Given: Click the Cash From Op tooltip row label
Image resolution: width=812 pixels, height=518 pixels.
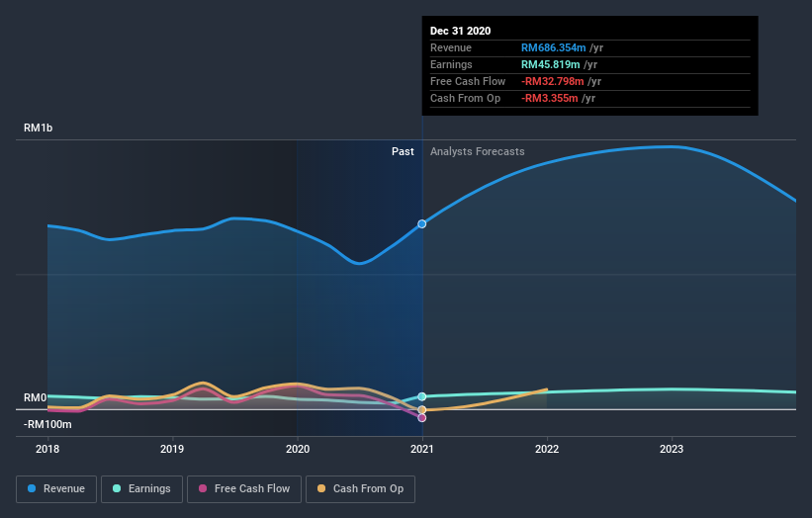Looking at the screenshot, I should point(465,98).
